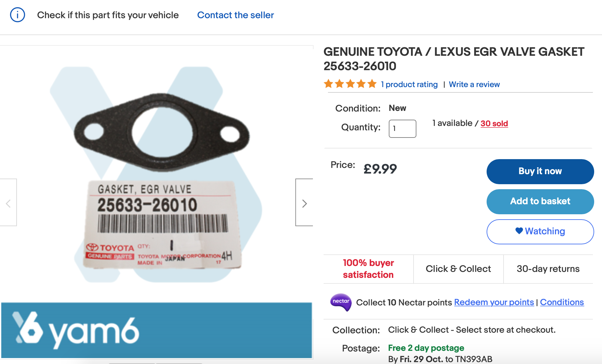Viewport: 602px width, 364px height.
Task: Open Redeem your points link
Action: coord(494,302)
